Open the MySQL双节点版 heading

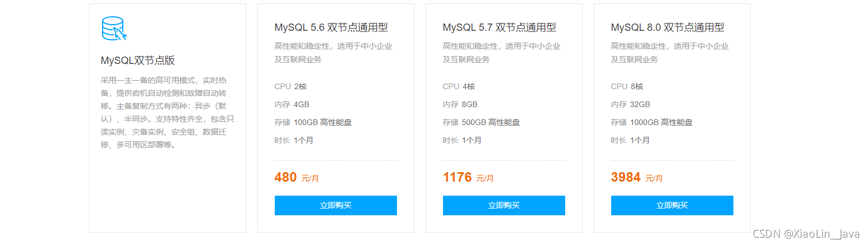[138, 61]
